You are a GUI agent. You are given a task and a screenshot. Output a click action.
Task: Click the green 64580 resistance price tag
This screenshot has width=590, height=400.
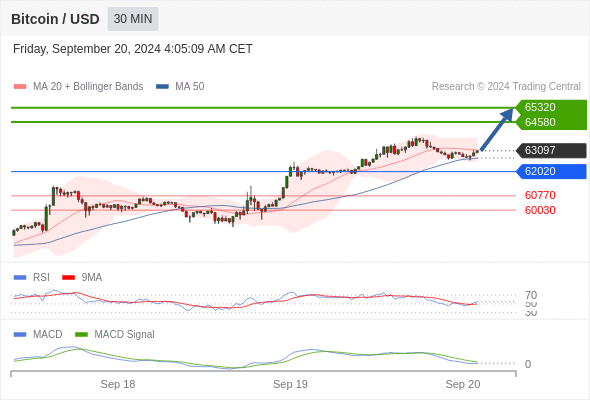click(x=551, y=122)
